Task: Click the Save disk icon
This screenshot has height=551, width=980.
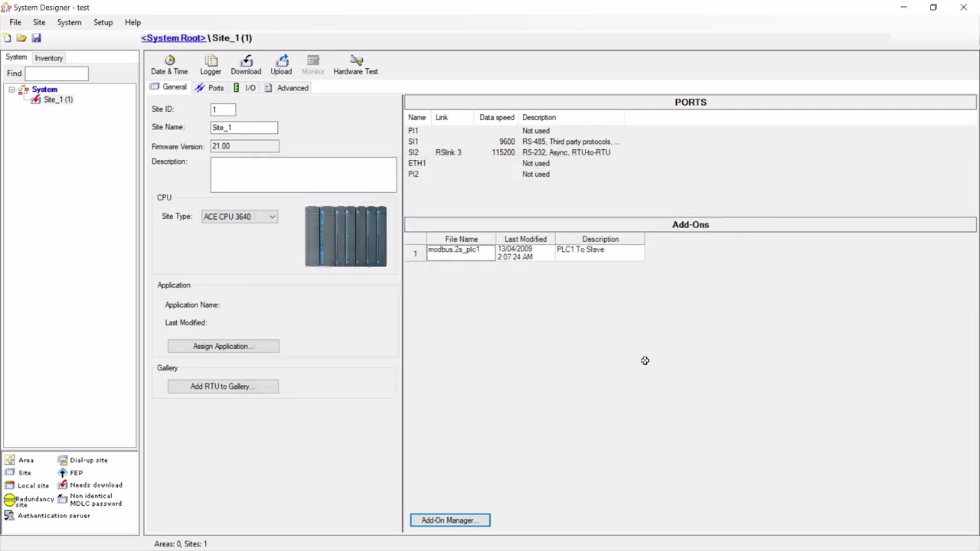Action: coord(36,37)
